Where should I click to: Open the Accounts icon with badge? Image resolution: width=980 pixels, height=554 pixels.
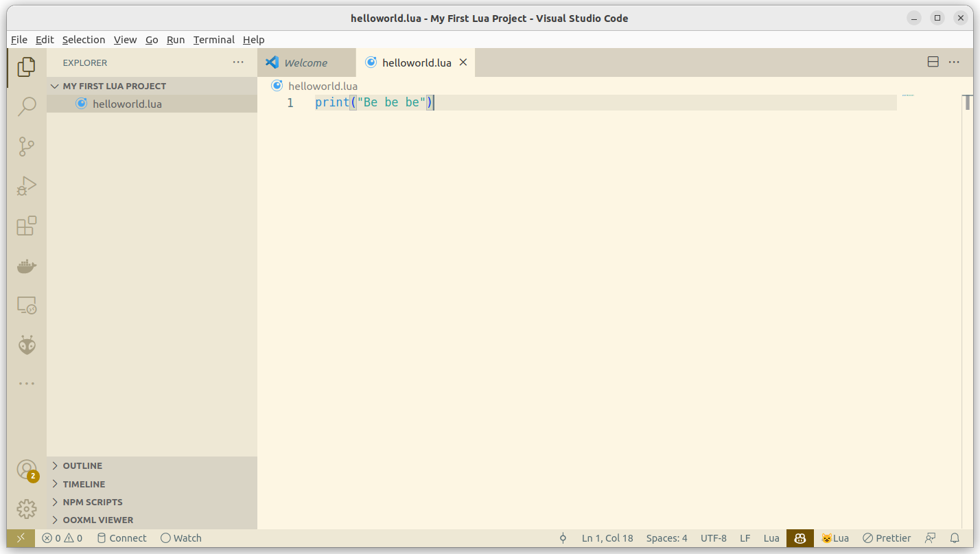[27, 470]
